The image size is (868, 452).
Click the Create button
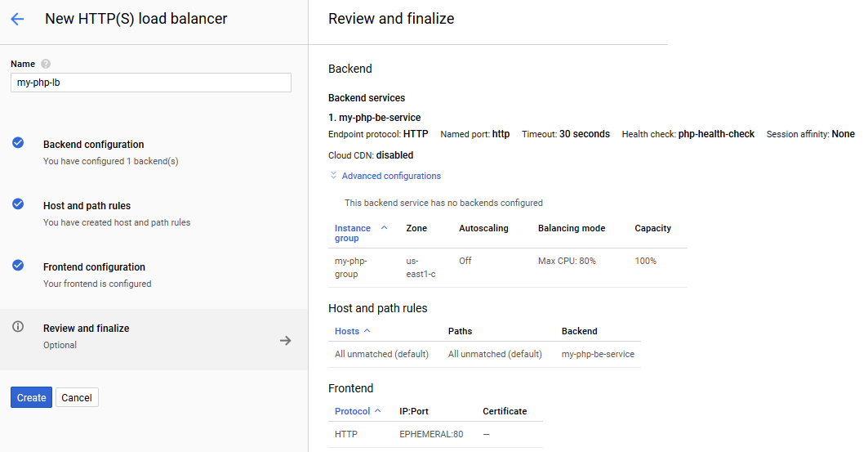pos(32,397)
